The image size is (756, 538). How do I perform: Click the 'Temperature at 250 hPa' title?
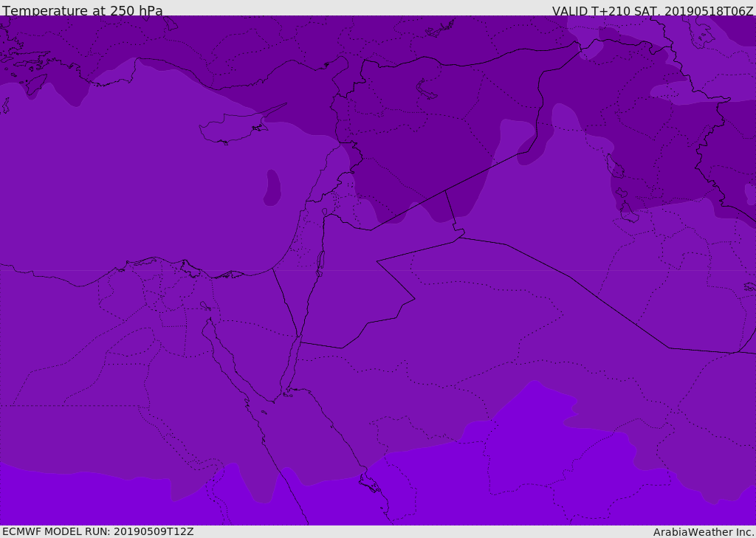click(x=82, y=11)
